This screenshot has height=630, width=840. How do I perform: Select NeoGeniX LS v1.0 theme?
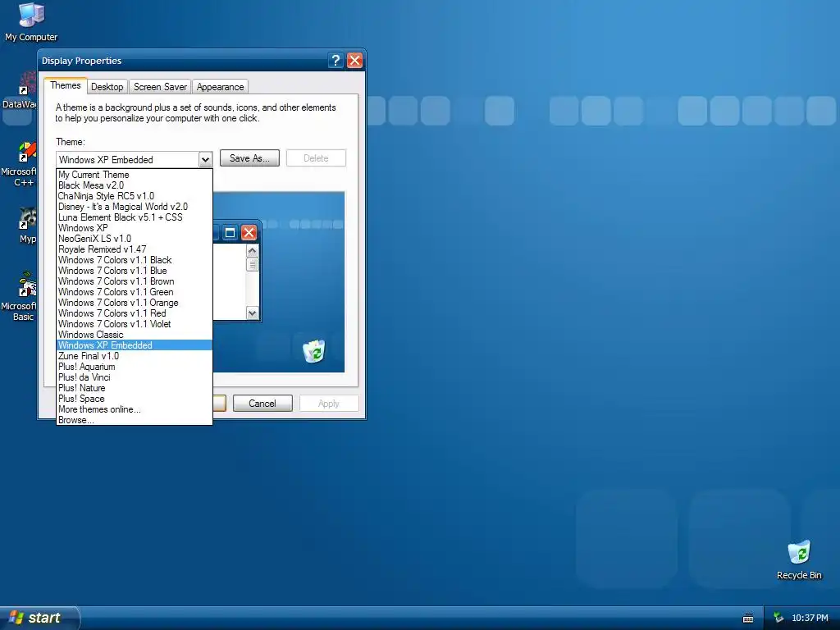coord(135,239)
